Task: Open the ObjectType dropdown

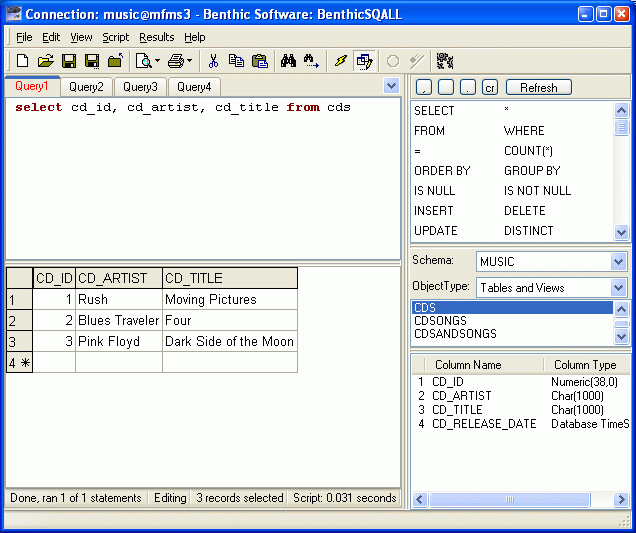Action: [618, 288]
